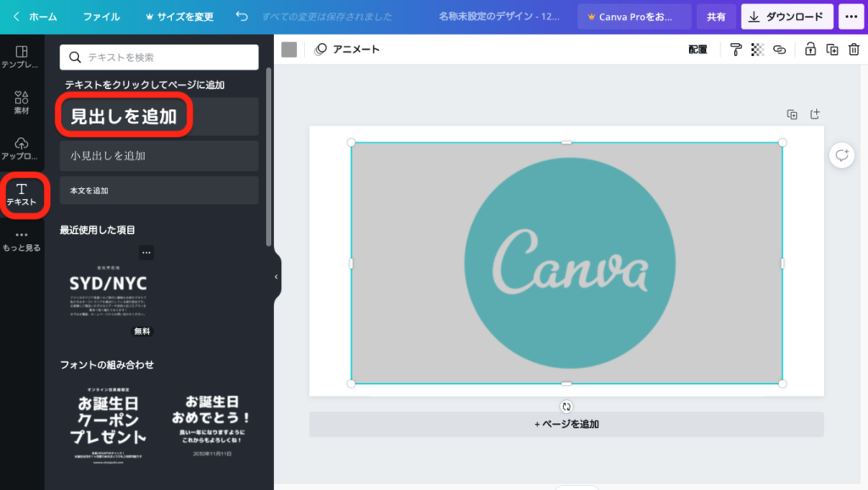Open the 素材 elements sidebar tab
This screenshot has width=868, height=490.
pos(21,103)
